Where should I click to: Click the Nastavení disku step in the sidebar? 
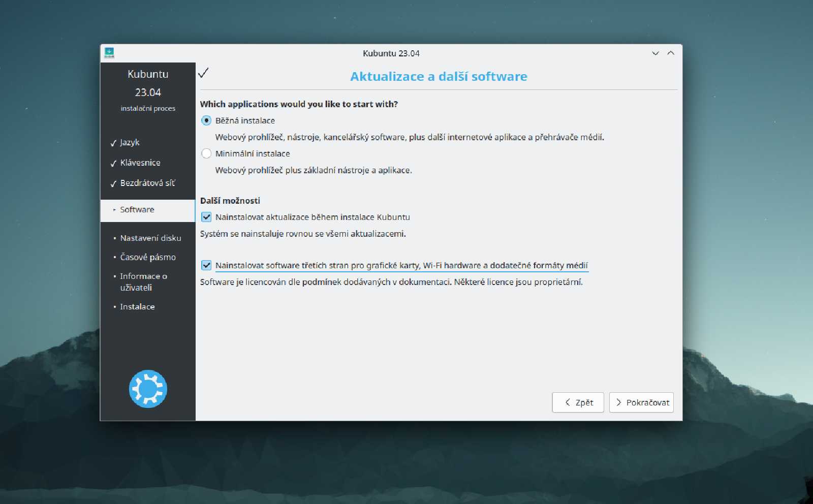(150, 238)
